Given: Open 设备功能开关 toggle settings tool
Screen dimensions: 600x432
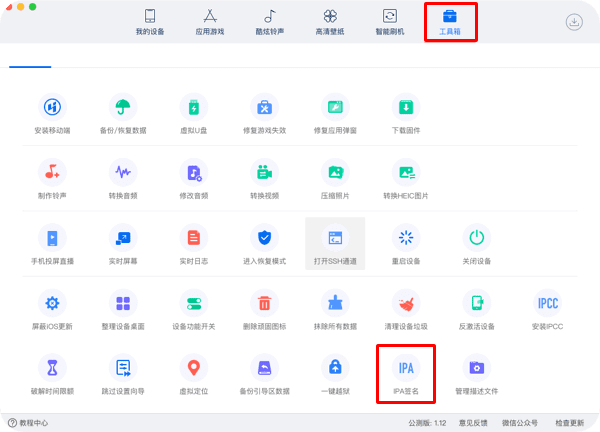Looking at the screenshot, I should [194, 303].
